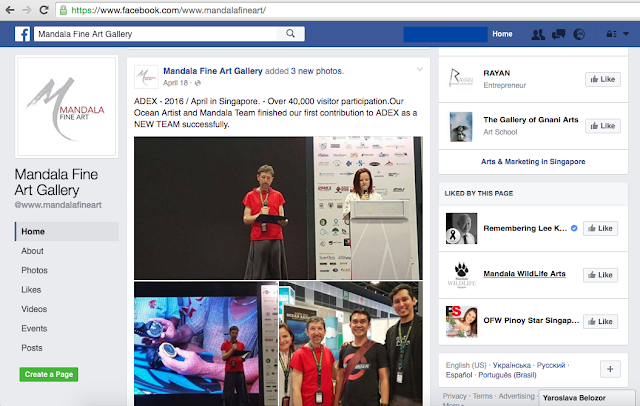Screen dimensions: 640x406
Task: Click the Advertising footer link
Action: point(516,396)
